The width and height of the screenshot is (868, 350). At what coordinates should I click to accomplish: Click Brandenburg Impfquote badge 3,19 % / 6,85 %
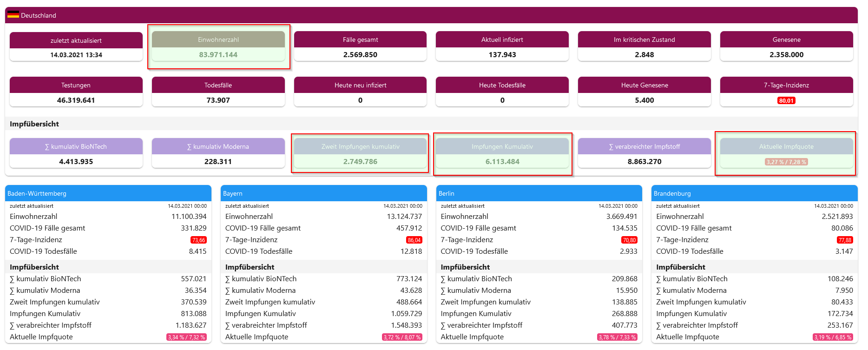tap(833, 337)
